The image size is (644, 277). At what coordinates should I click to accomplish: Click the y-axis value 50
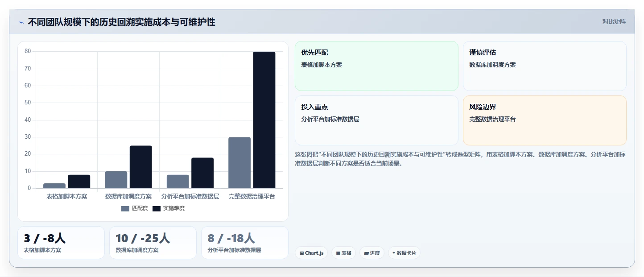(28, 103)
